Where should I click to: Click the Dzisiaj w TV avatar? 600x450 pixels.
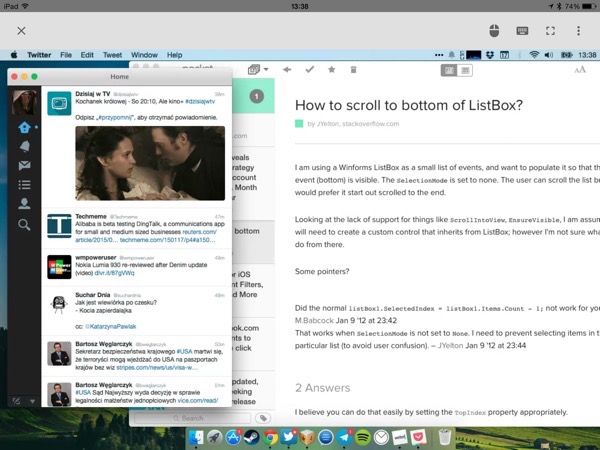click(59, 103)
